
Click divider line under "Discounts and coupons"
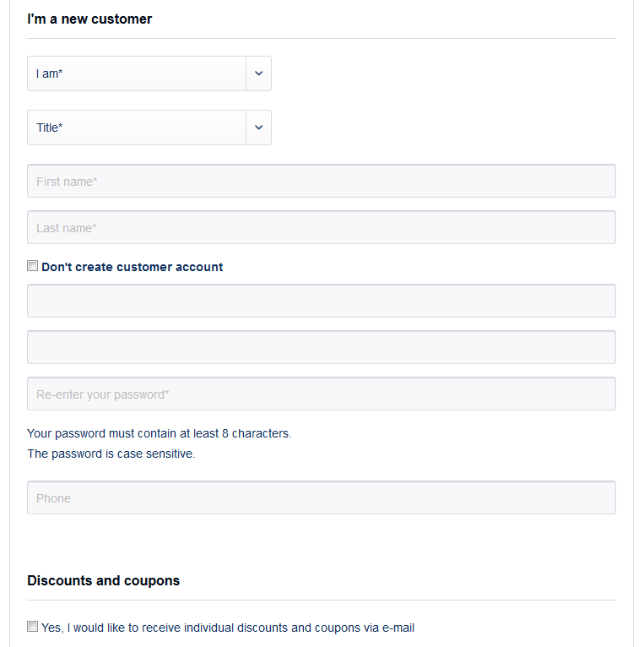click(x=322, y=600)
